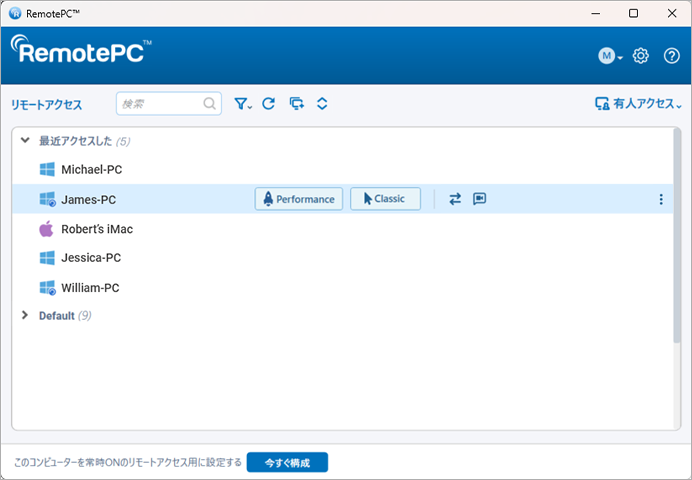692x480 pixels.
Task: Connect using Classic mode
Action: pyautogui.click(x=385, y=199)
